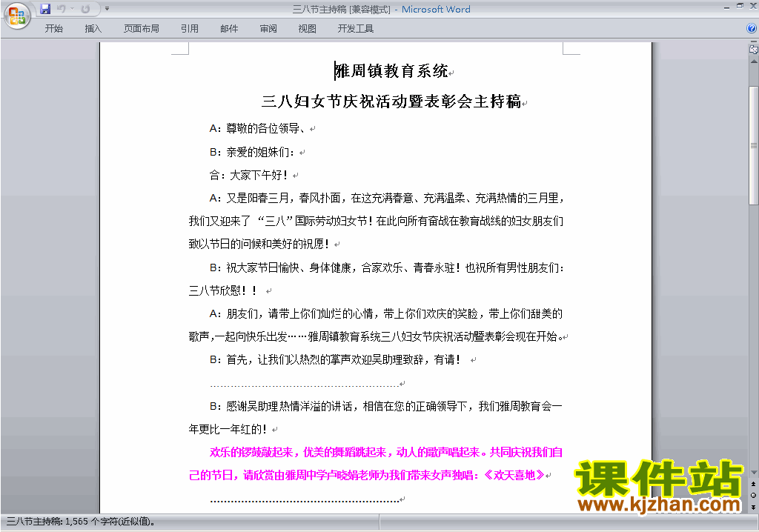Click the line starting B：祝大家节日愉快
The width and height of the screenshot is (759, 532).
[x=387, y=267]
